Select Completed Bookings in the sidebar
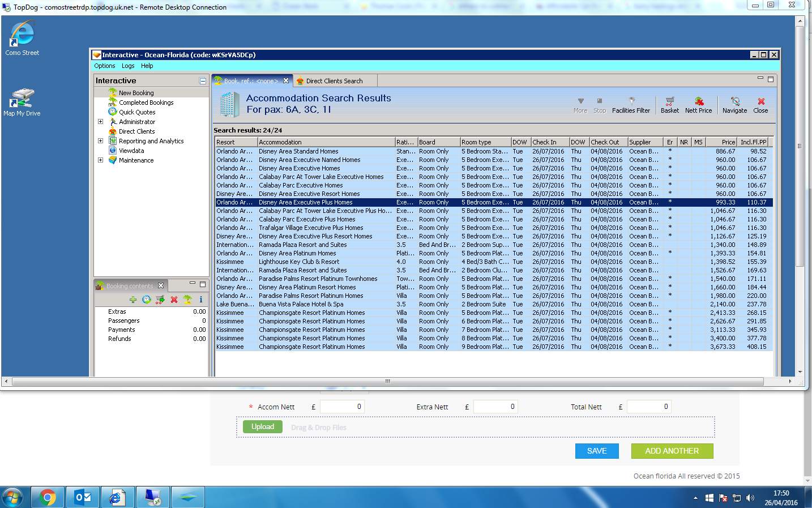This screenshot has width=812, height=508. pyautogui.click(x=146, y=103)
